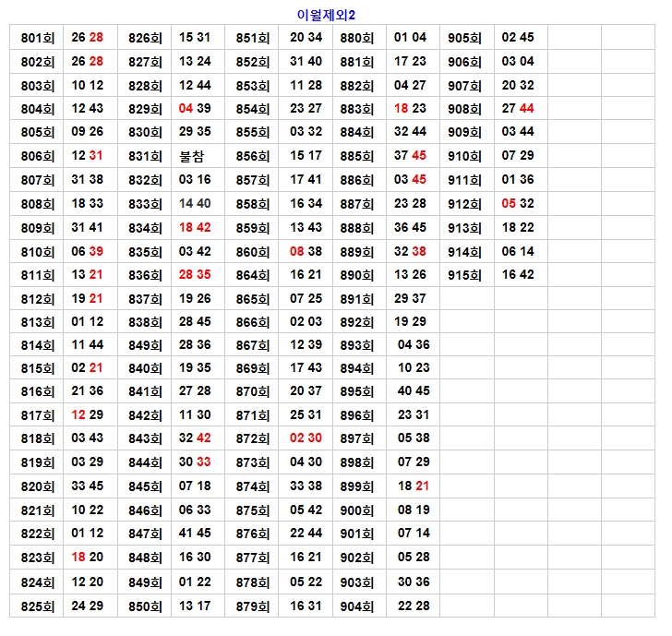Select the 904회 round cell

(357, 606)
